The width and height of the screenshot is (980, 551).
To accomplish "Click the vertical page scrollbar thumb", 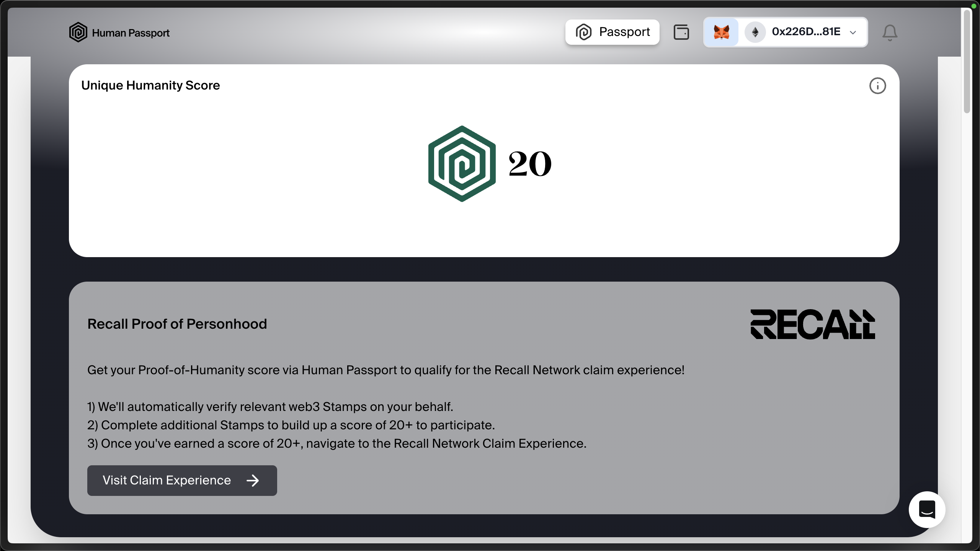I will pos(967,61).
